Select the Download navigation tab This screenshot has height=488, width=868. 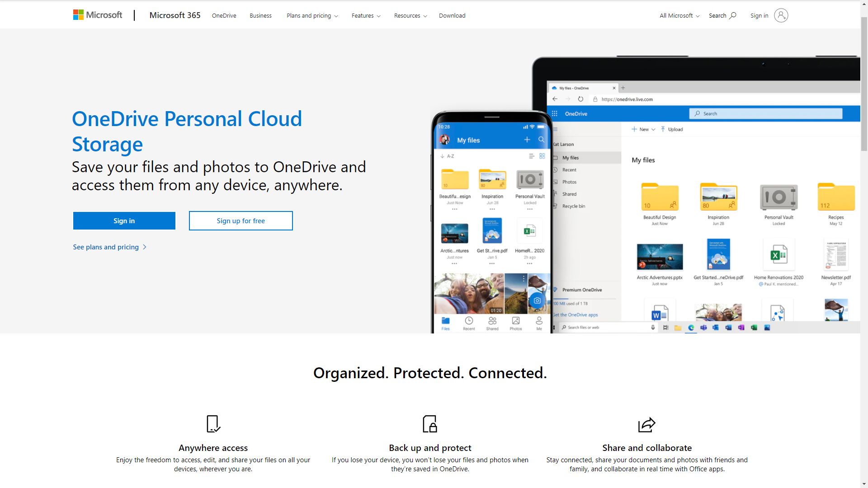(452, 15)
